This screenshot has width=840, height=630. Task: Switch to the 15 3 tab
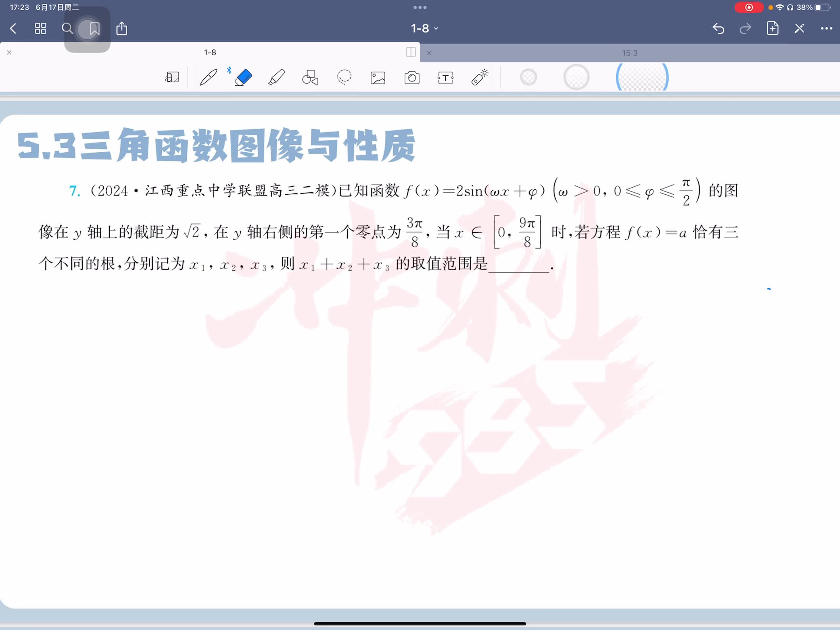tap(629, 53)
